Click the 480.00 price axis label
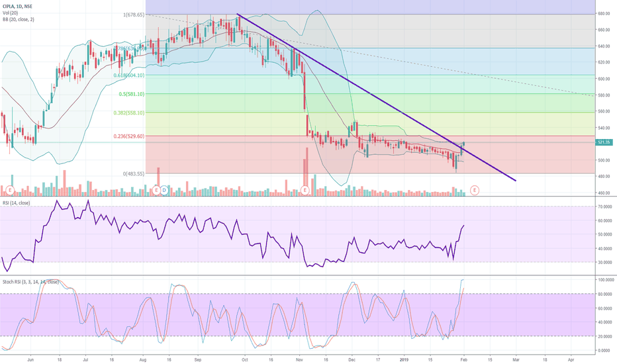Viewport: 617px width, 364px height. 604,176
